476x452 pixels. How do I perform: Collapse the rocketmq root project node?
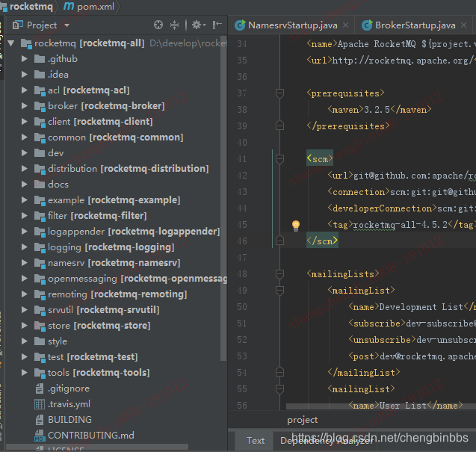[11, 43]
